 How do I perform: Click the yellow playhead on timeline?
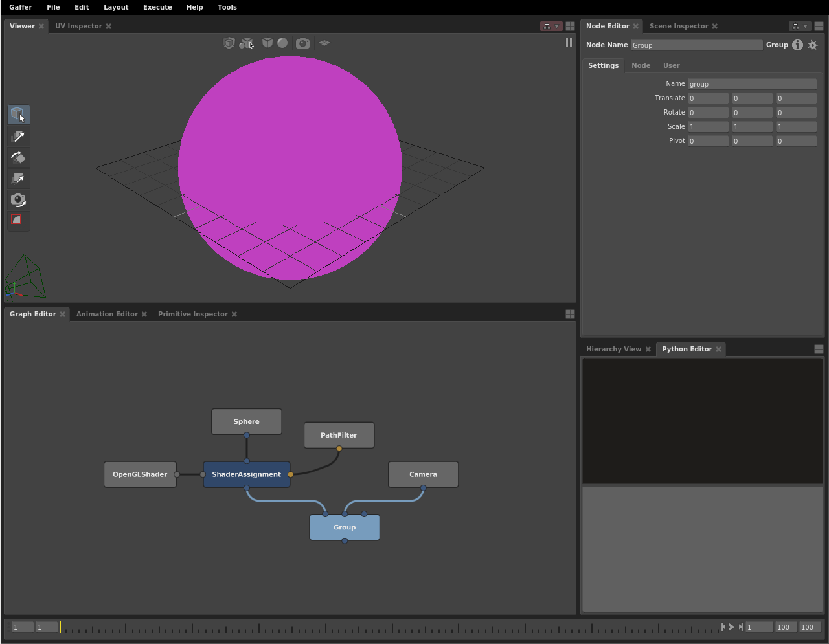(60, 627)
